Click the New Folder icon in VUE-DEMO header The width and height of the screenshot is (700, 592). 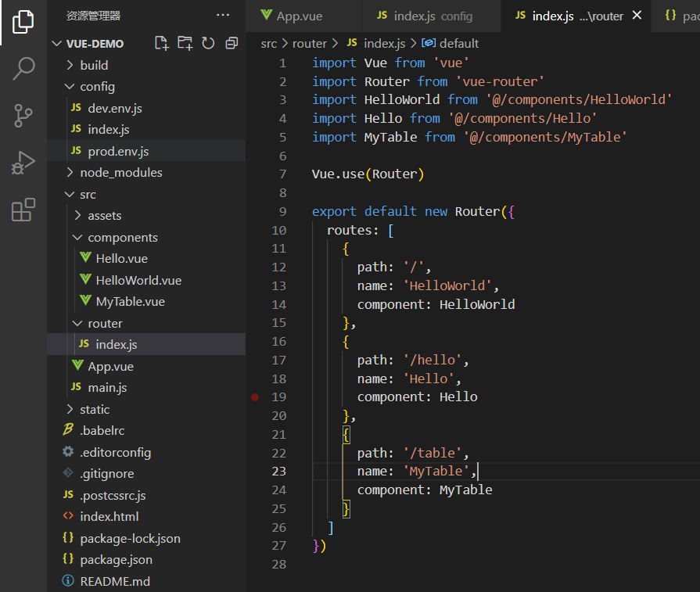pos(185,43)
